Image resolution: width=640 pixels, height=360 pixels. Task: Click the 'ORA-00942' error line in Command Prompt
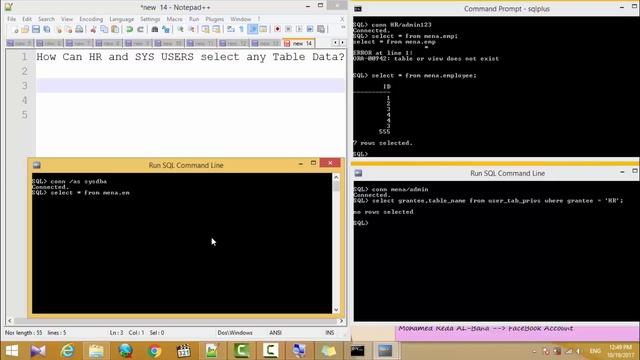tap(426, 59)
